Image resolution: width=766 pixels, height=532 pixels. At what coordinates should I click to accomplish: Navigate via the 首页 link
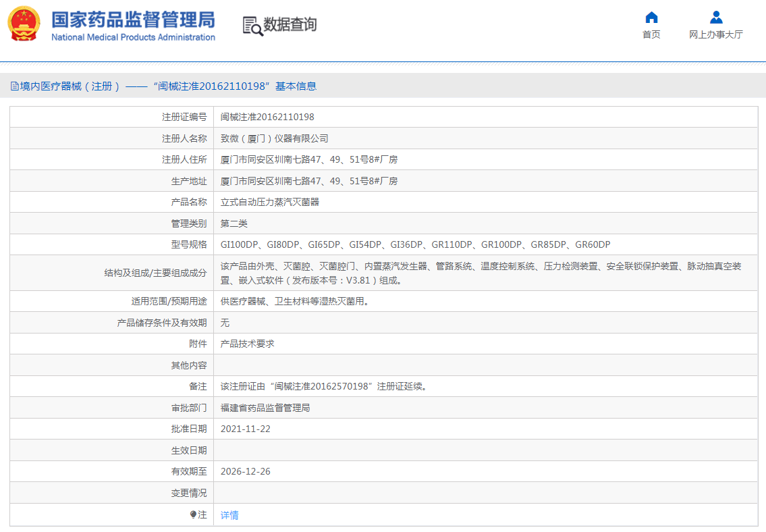point(651,34)
